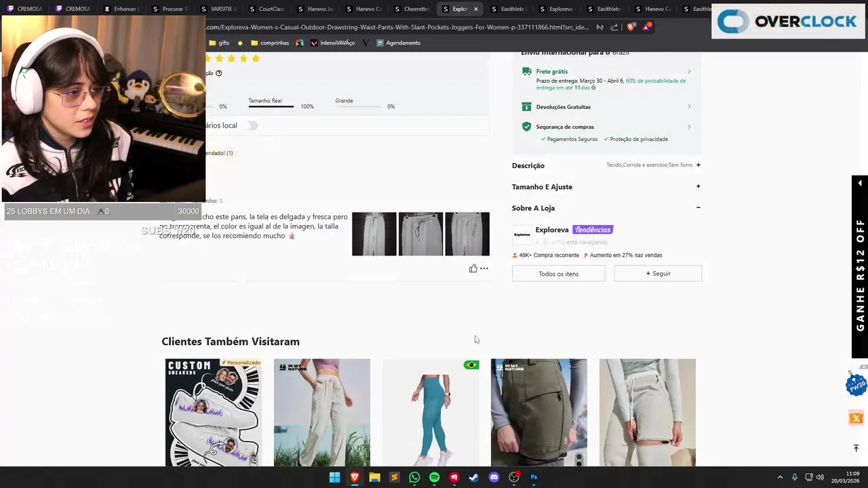Open Frete grátis details chevron

coord(689,71)
